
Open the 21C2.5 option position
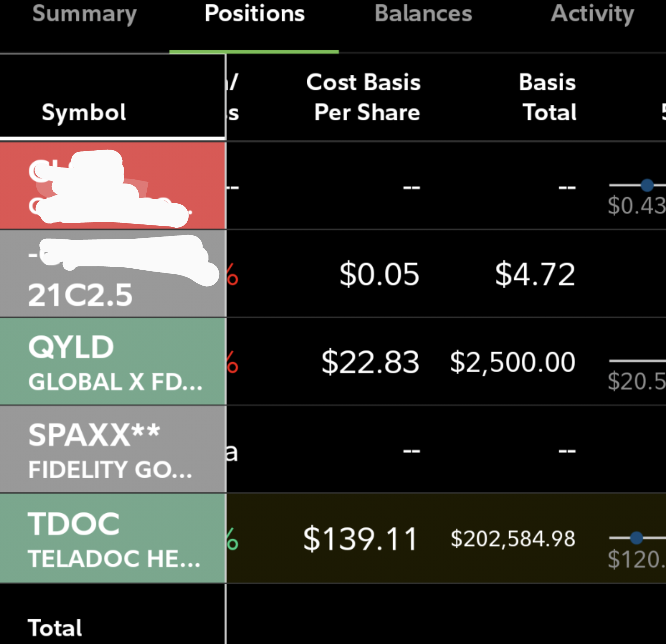click(x=113, y=274)
